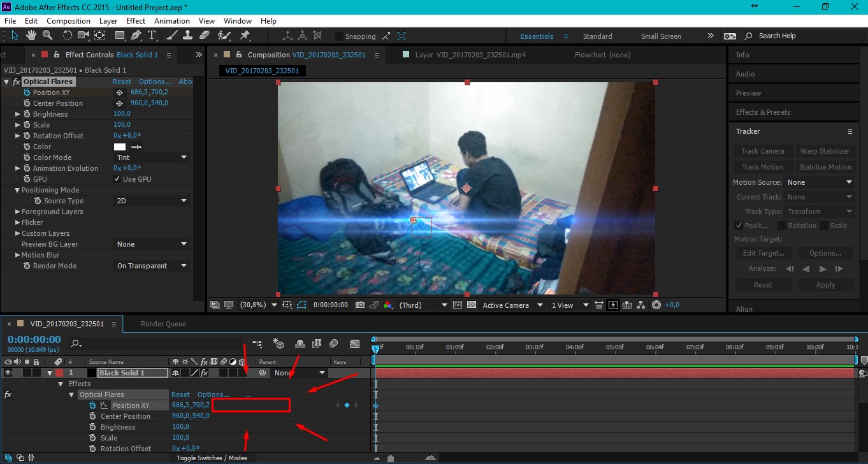Open the magnification ratio 30,8% dropdown
Screen dimensions: 868x464
(x=258, y=305)
